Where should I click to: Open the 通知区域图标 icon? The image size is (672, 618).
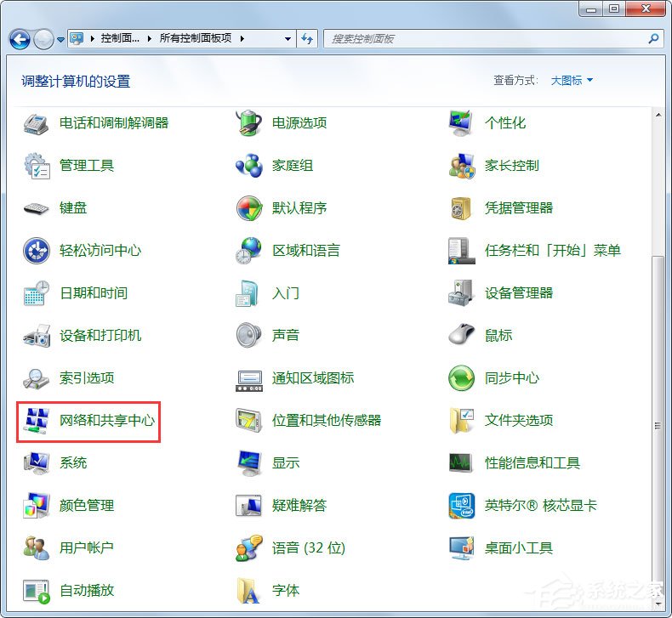248,380
